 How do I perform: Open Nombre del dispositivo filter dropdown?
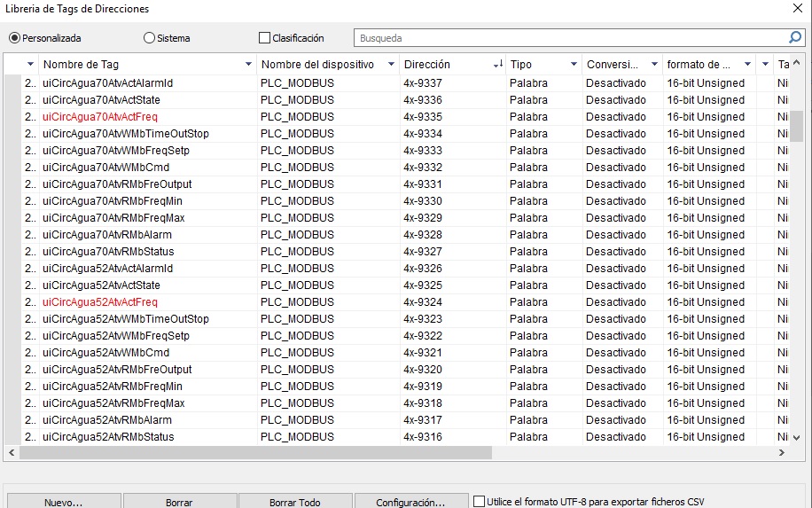pyautogui.click(x=391, y=65)
